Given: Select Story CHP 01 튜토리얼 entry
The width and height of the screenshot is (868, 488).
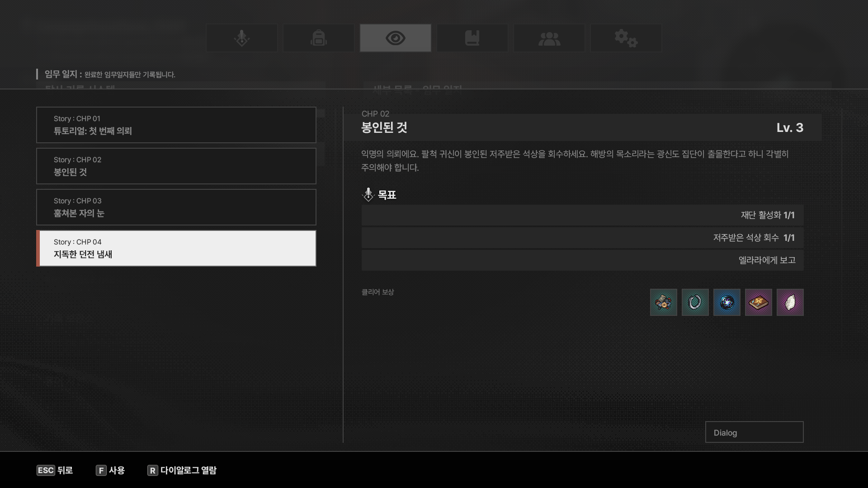Looking at the screenshot, I should click(x=176, y=125).
